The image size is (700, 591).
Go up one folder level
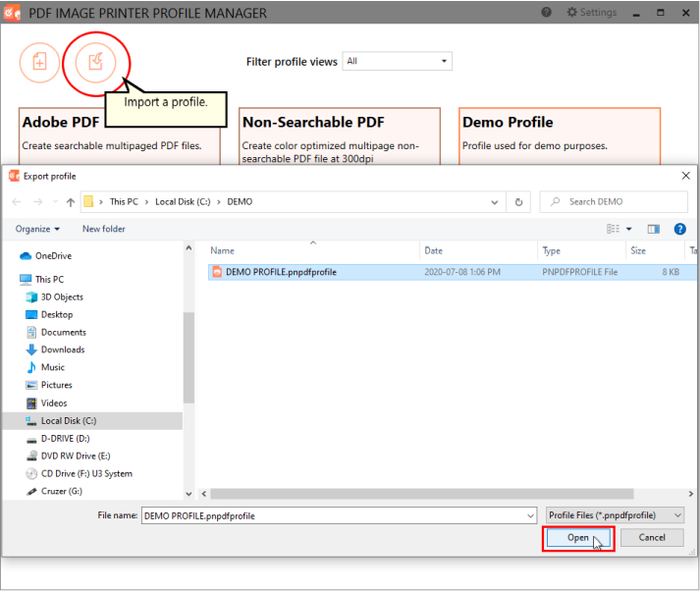tap(71, 202)
